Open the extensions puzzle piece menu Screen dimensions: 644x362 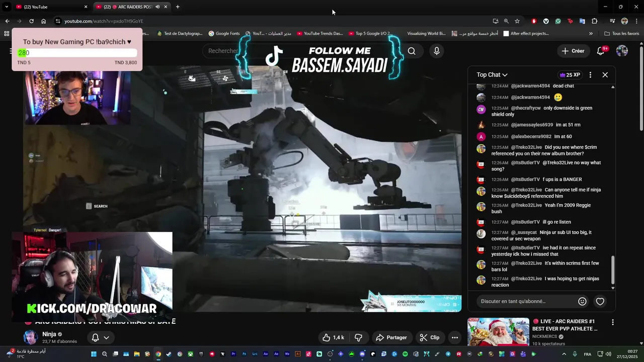(595, 21)
